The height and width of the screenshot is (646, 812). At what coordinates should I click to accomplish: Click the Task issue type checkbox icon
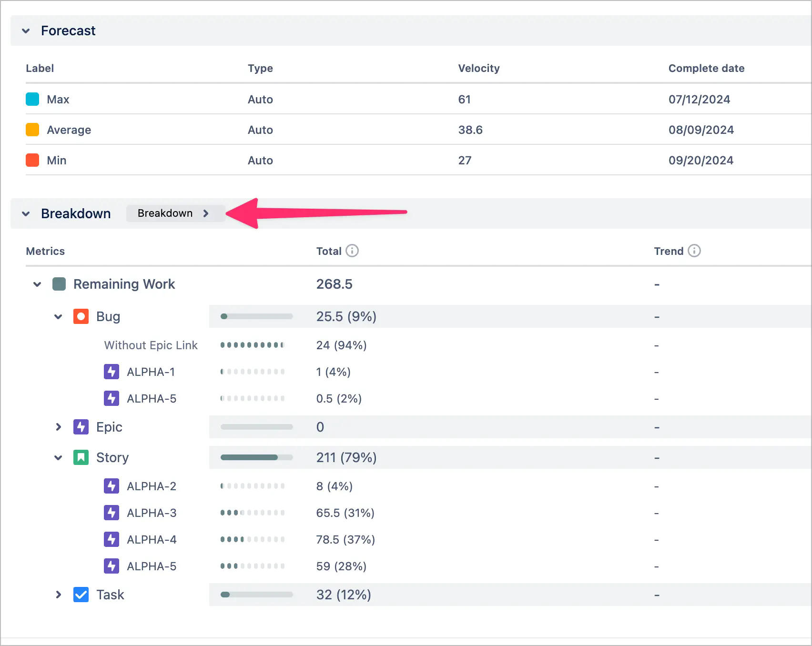(81, 595)
